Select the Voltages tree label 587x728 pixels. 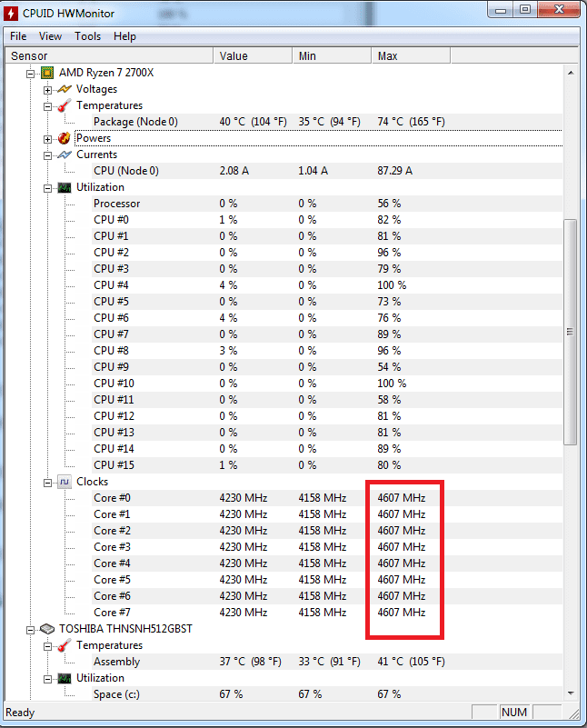coord(96,89)
